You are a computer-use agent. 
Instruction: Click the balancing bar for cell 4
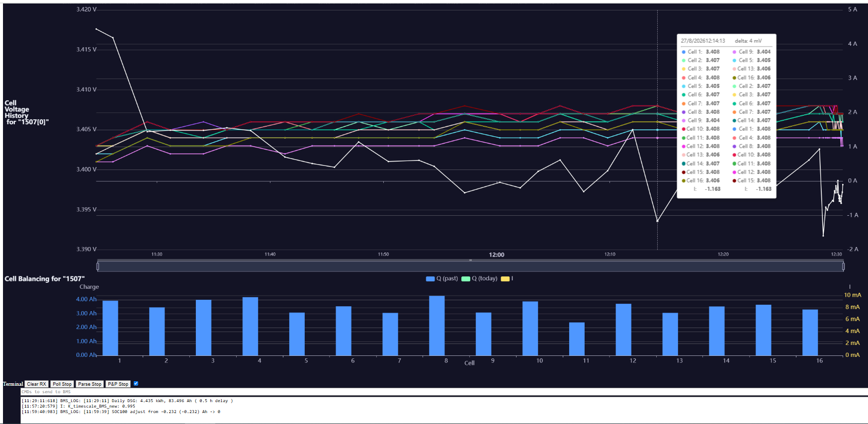250,326
